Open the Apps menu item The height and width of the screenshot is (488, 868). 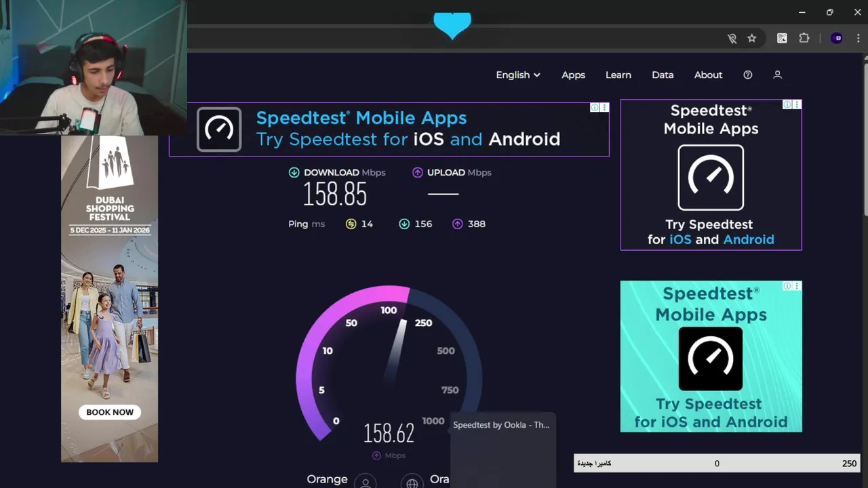click(x=573, y=75)
